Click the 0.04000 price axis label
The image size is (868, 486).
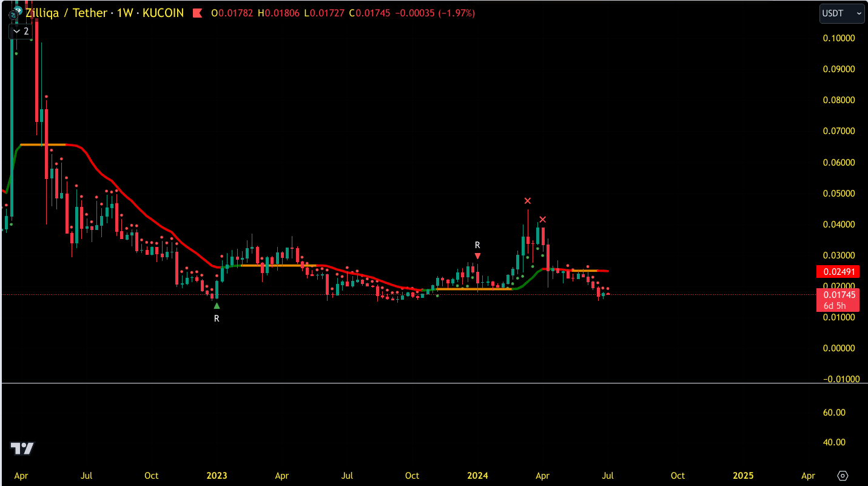(x=839, y=224)
